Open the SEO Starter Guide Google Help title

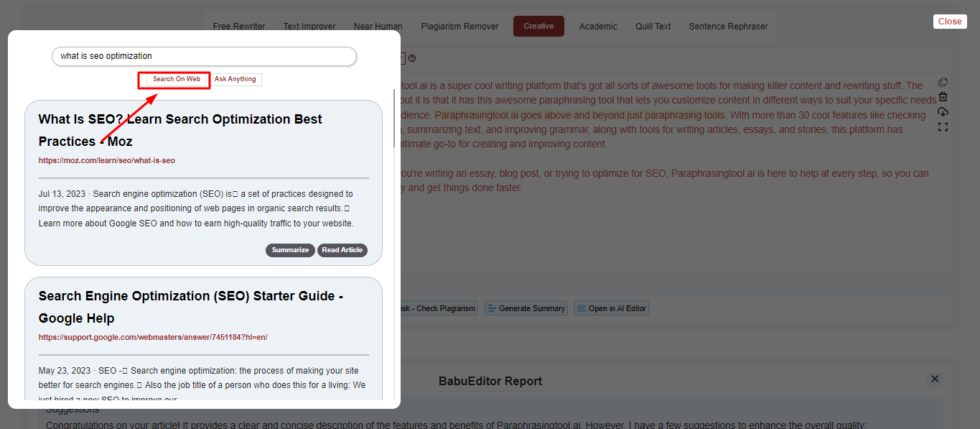[x=191, y=307]
